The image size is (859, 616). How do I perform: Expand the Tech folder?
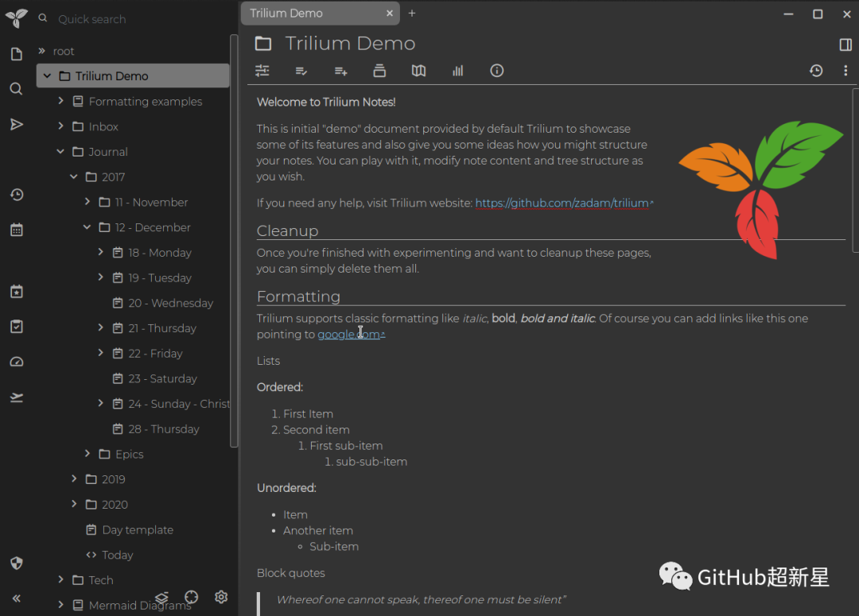[x=60, y=579]
